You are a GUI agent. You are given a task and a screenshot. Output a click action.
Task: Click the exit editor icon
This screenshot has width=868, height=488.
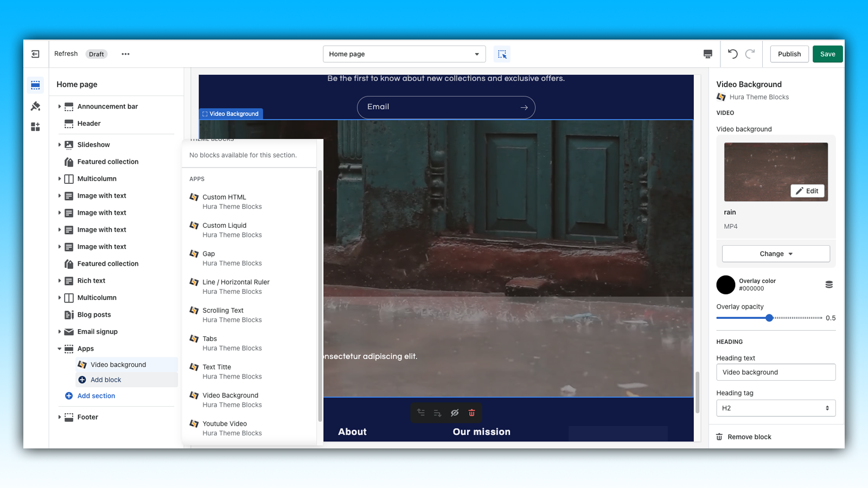coord(35,54)
